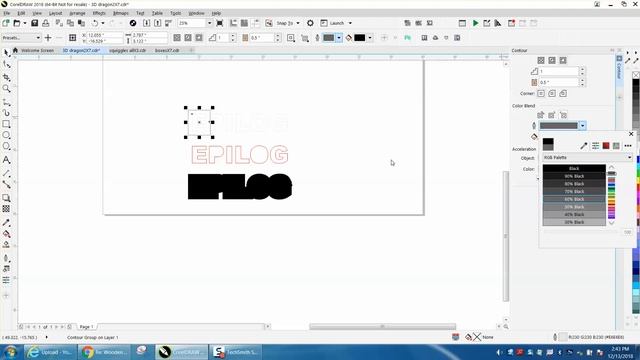Viewport: 640px width, 360px height.
Task: Open the outline color dropdown in property bar
Action: tap(339, 38)
